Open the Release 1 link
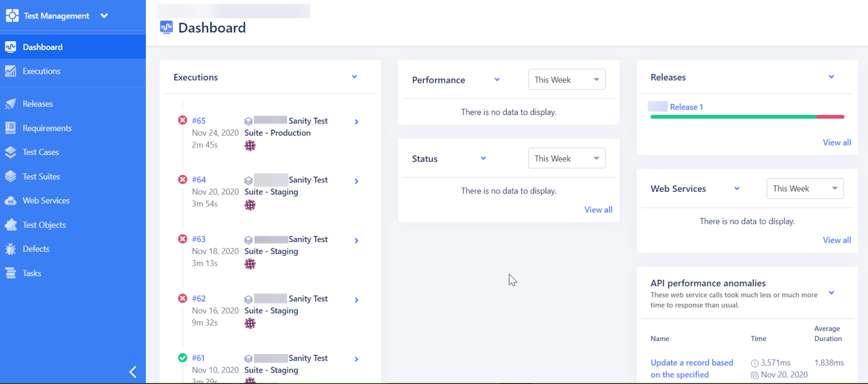 (686, 107)
